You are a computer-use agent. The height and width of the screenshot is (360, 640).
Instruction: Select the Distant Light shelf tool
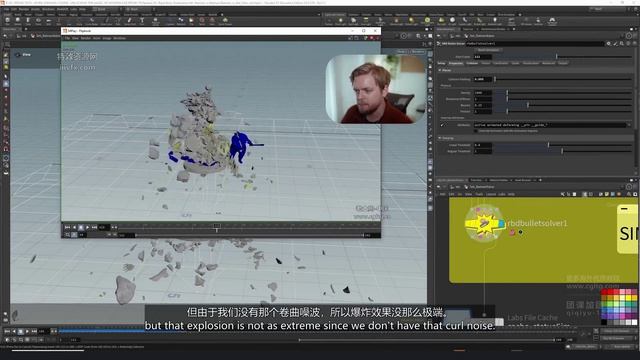click(411, 20)
